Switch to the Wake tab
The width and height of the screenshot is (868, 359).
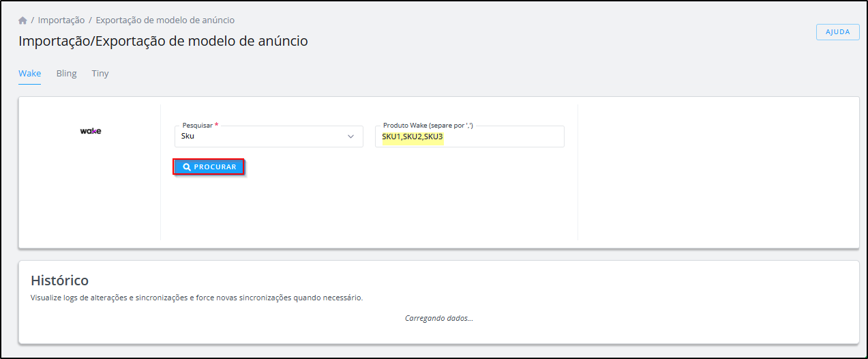[x=29, y=74]
